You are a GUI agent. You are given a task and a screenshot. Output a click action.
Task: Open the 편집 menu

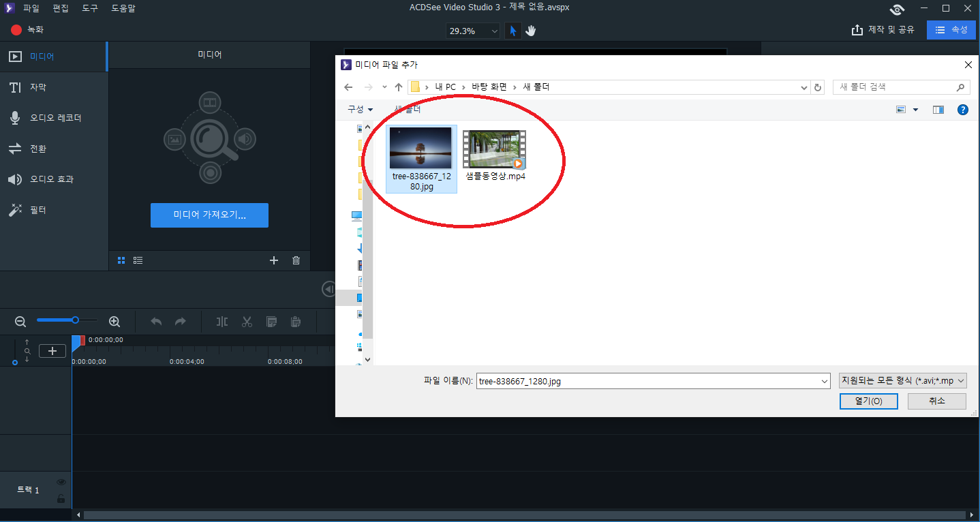click(61, 8)
